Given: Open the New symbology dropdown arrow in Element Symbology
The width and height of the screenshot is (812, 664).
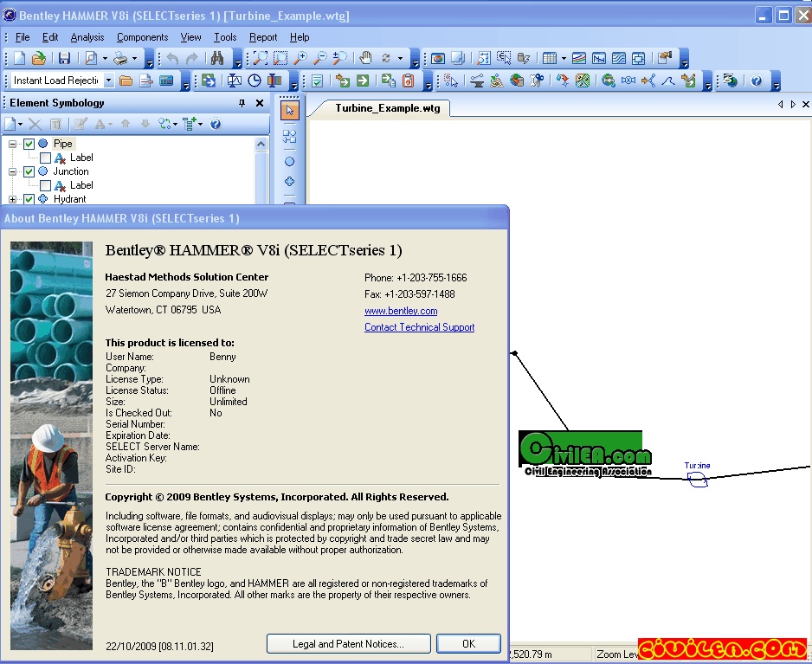Looking at the screenshot, I should (20, 124).
